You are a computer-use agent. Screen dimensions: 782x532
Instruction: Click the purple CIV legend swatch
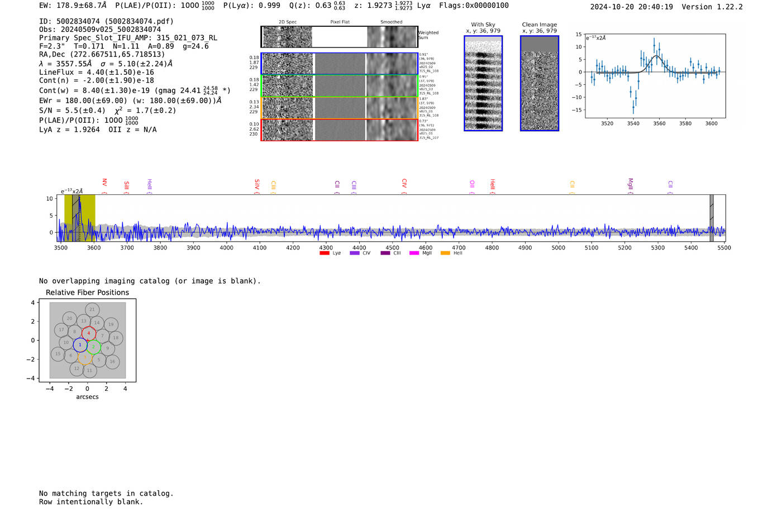pos(355,253)
